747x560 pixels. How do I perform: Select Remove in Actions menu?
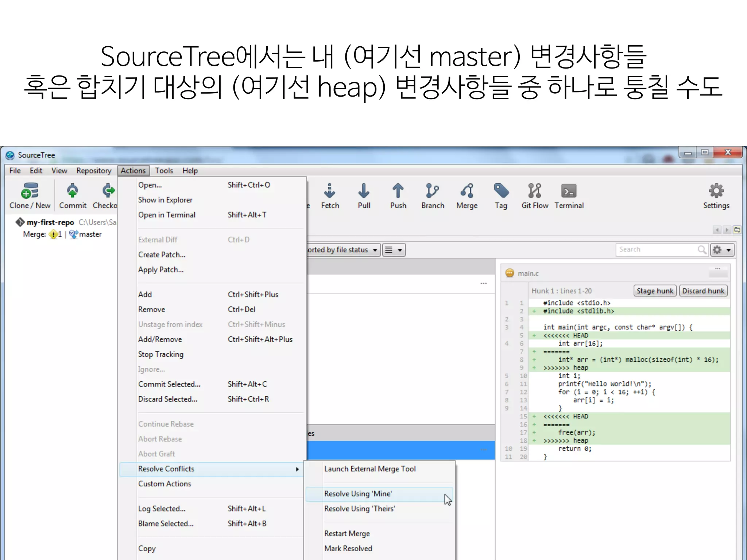212,309
